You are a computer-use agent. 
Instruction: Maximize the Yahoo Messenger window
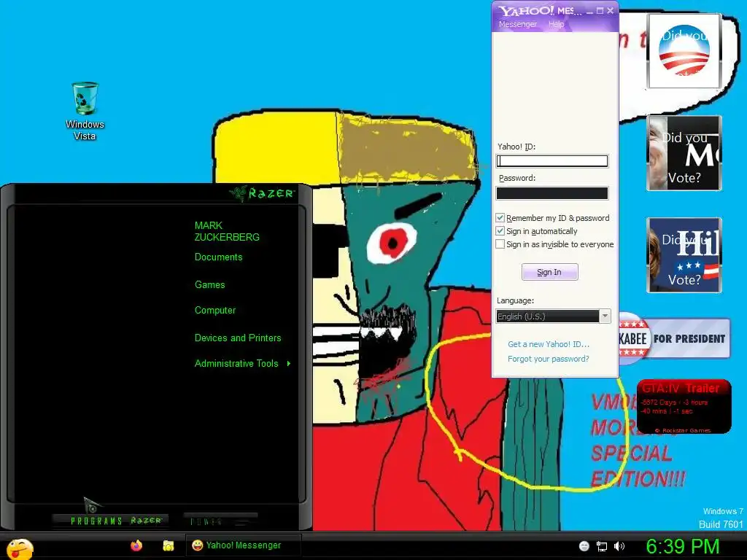coord(600,10)
